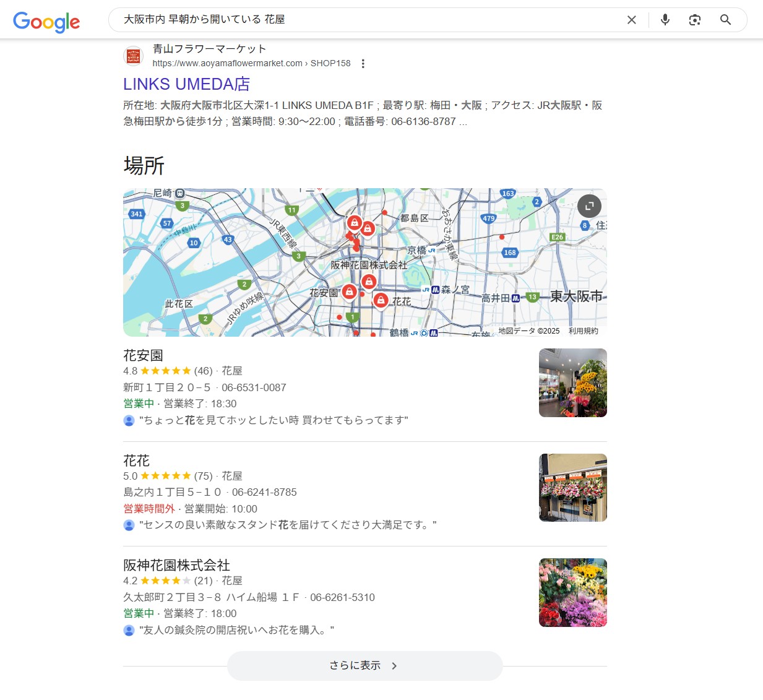
Task: Click the Aoyama Flower Market site favicon
Action: pos(133,56)
